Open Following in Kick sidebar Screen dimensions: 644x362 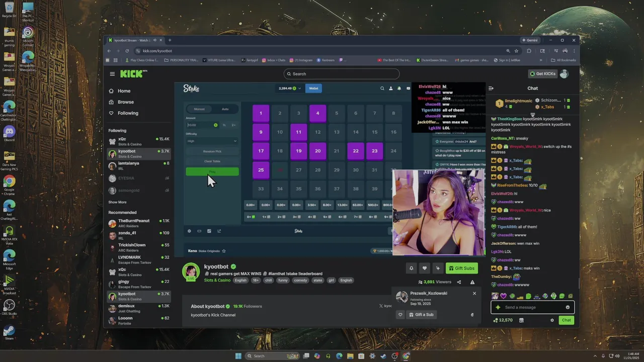click(128, 113)
